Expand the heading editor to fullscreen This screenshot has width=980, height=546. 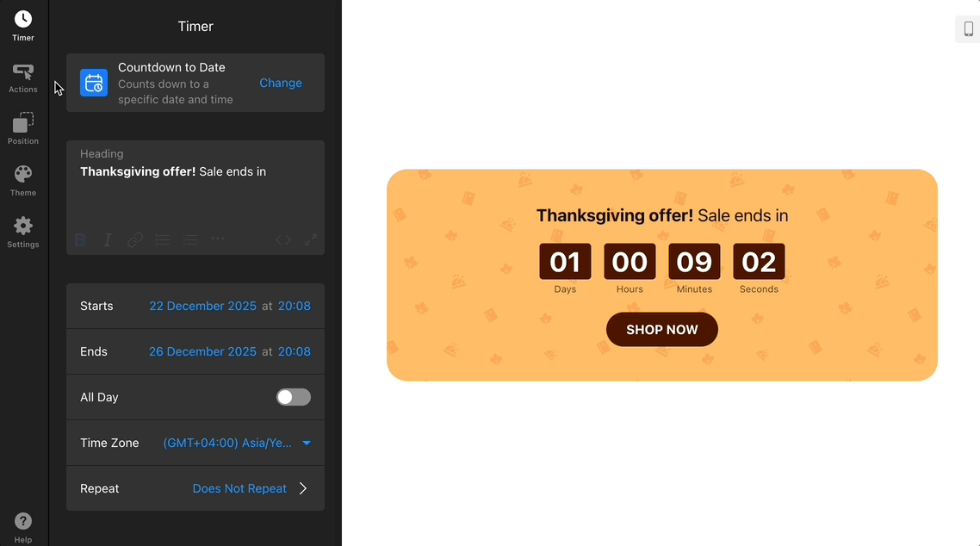pyautogui.click(x=311, y=240)
